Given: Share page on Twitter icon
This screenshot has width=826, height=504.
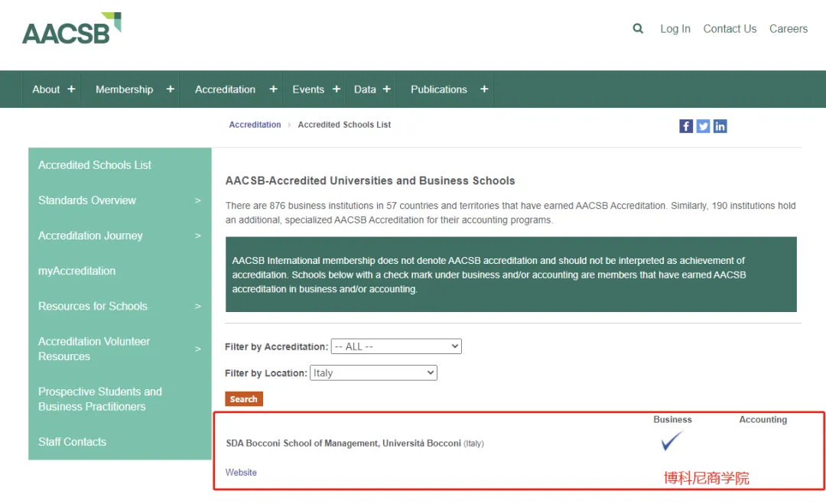Looking at the screenshot, I should coord(703,126).
